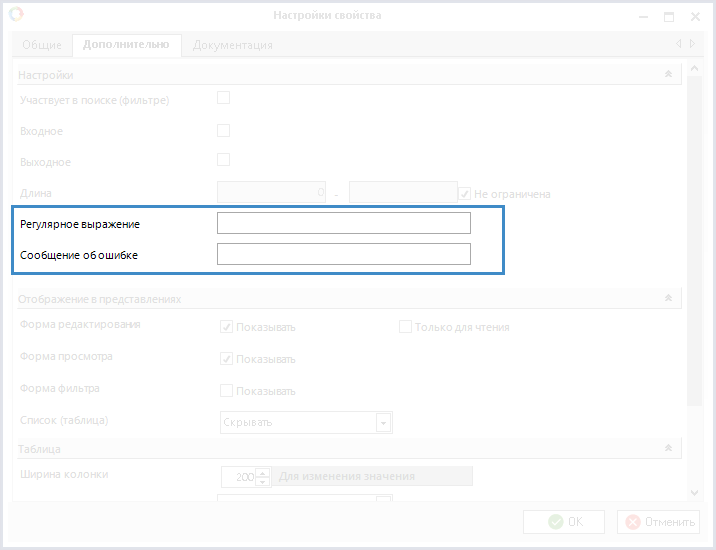Maximize the Настройки свойства window
The width and height of the screenshot is (716, 550).
(x=669, y=16)
